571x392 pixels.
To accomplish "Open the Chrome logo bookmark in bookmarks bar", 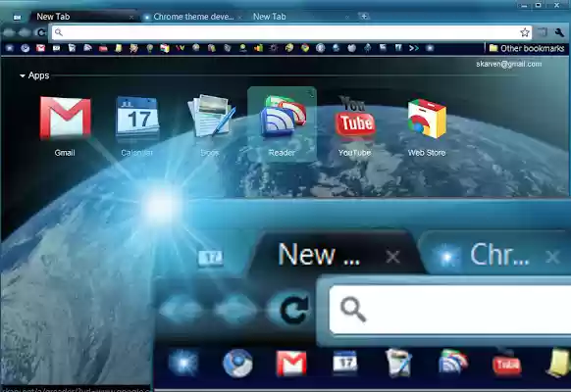I will (305, 48).
